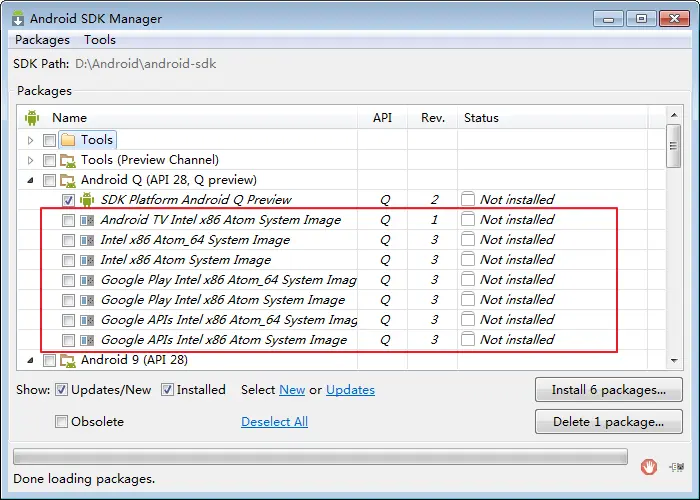Click the Android robot icon in title bar
This screenshot has width=700, height=500.
18,18
